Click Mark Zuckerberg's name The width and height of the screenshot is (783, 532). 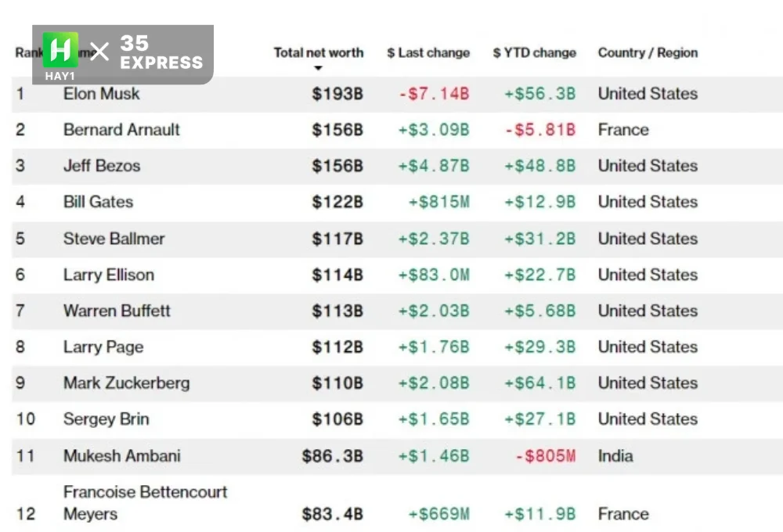[126, 383]
